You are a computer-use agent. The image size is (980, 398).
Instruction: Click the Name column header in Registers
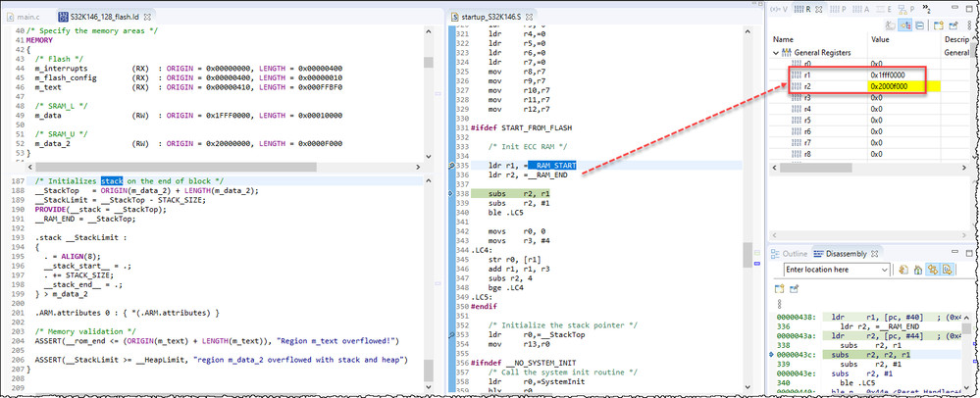tap(819, 39)
